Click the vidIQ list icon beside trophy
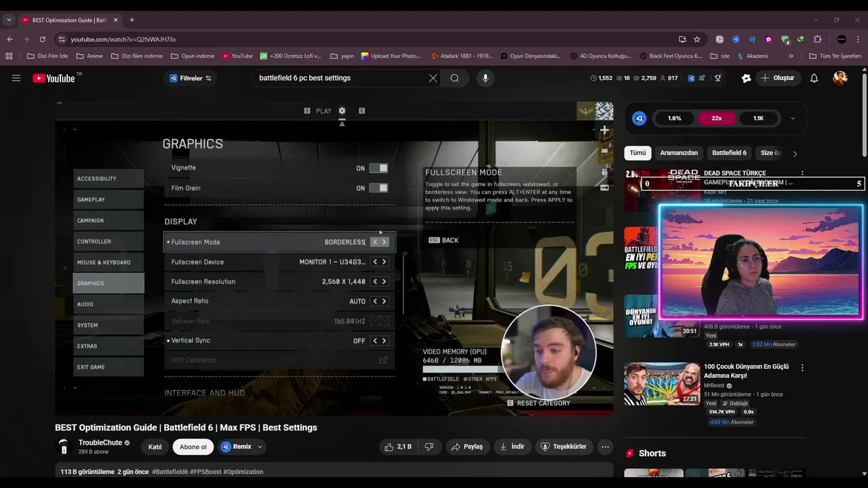The image size is (868, 488). click(703, 78)
